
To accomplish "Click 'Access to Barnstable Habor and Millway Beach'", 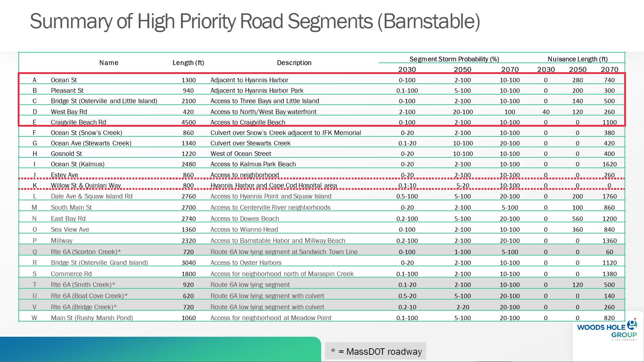I will point(278,241).
